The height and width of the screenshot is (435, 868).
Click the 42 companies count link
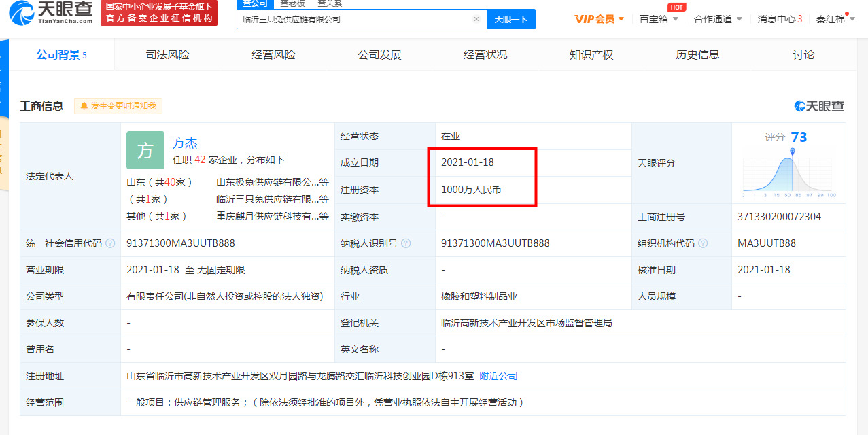[x=200, y=160]
